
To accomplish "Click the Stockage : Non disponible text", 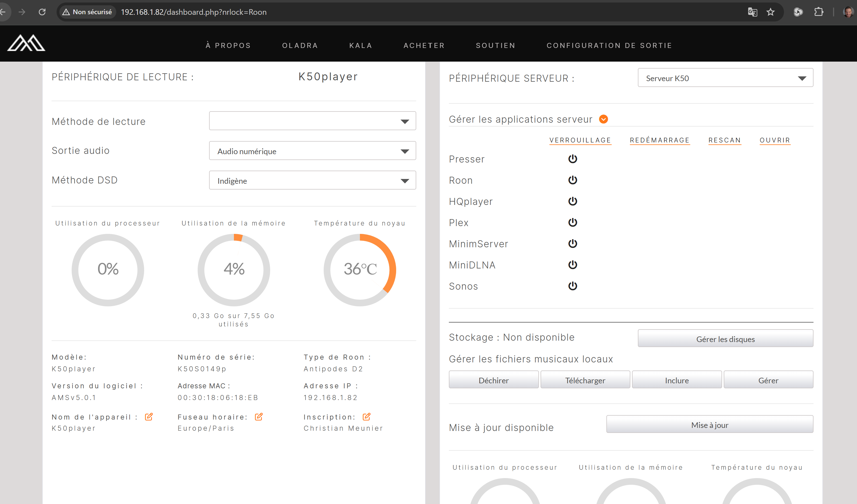I will tap(512, 337).
